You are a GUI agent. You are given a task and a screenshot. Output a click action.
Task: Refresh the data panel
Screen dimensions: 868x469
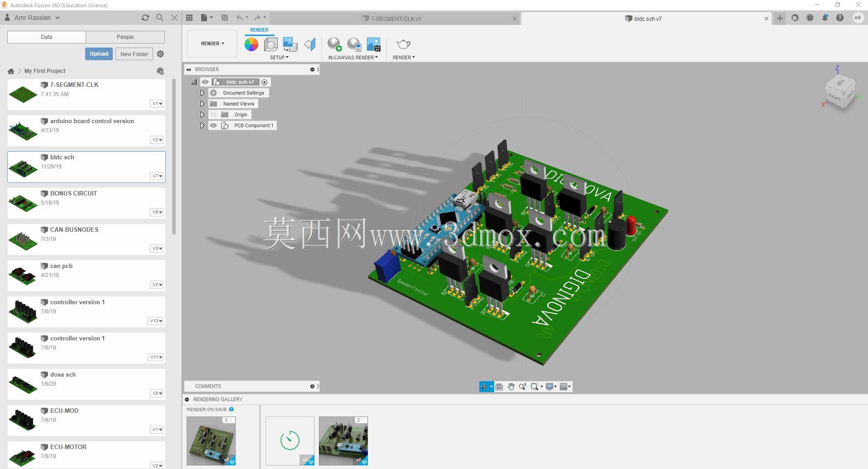tap(145, 18)
